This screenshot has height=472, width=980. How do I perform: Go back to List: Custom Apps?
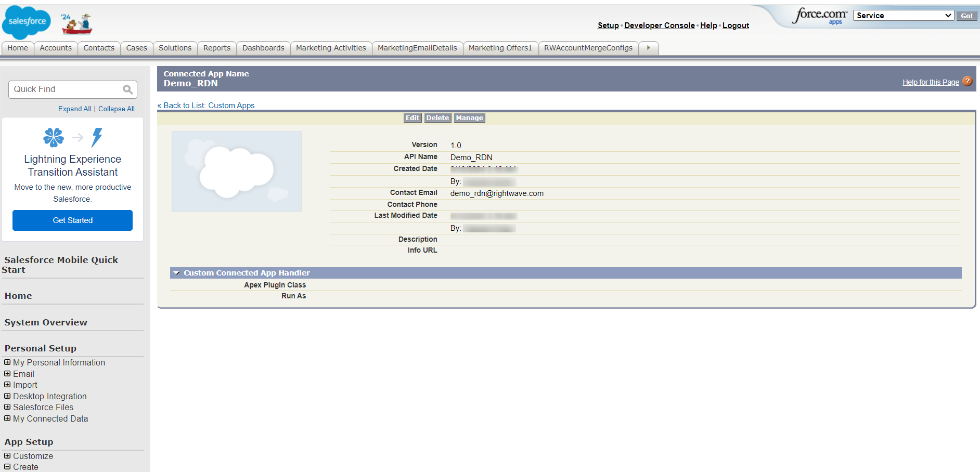click(x=206, y=106)
